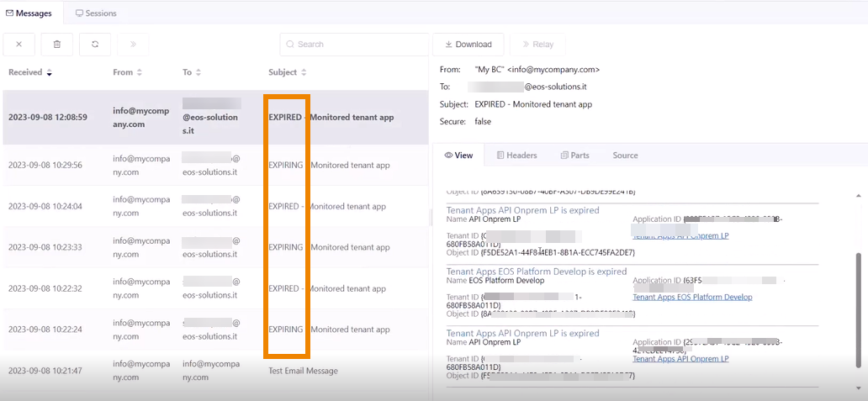The height and width of the screenshot is (401, 868).
Task: Open the Messages tab
Action: point(29,13)
